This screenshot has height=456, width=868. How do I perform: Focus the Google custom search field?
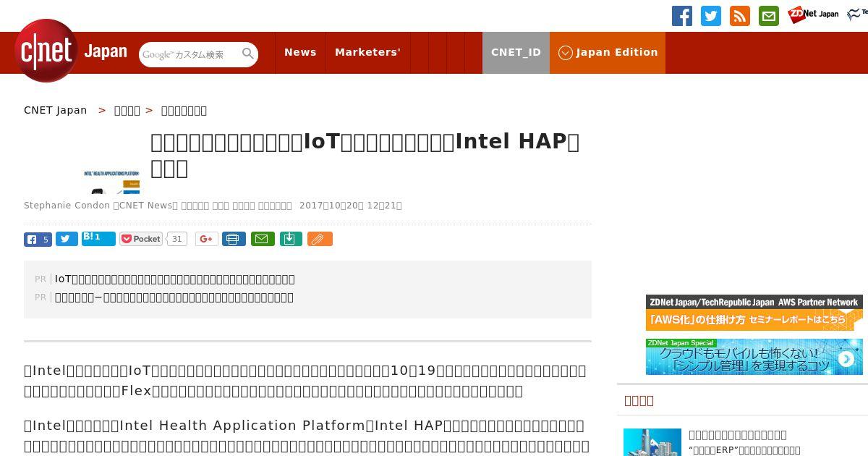click(x=190, y=54)
